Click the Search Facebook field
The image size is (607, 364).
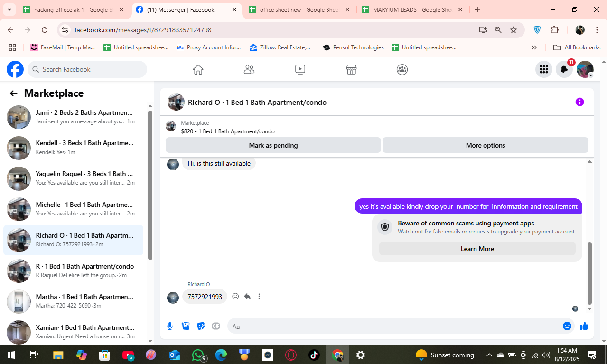87,69
